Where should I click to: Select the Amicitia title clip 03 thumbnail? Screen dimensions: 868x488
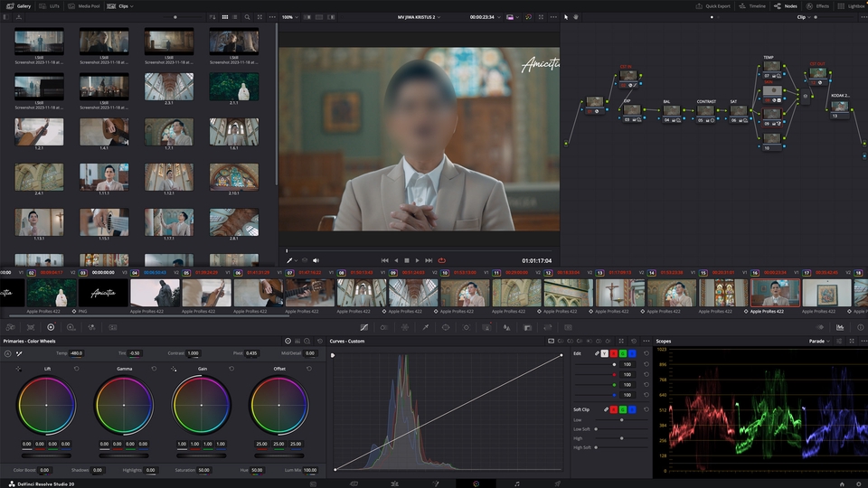[103, 293]
